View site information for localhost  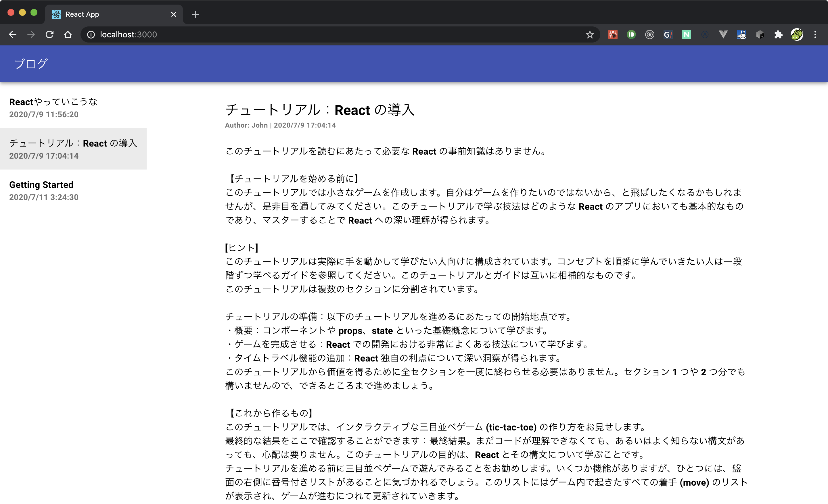pos(91,34)
